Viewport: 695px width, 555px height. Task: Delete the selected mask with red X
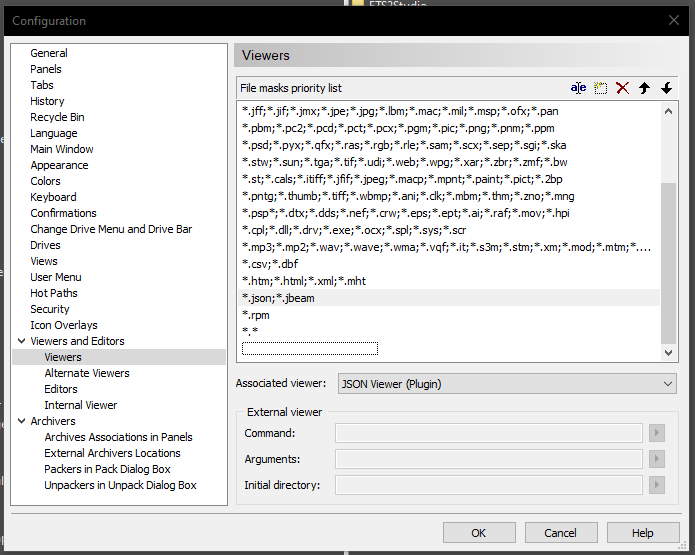coord(622,88)
